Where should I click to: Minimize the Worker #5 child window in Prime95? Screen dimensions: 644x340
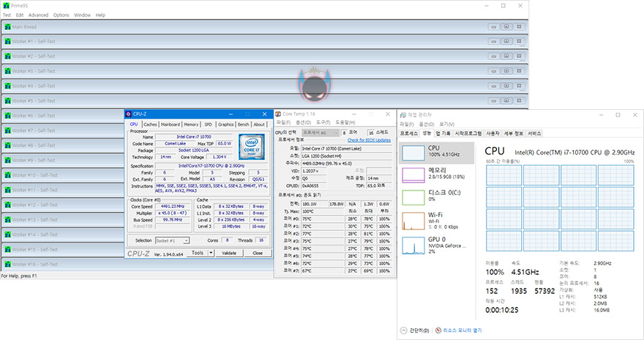coord(494,100)
